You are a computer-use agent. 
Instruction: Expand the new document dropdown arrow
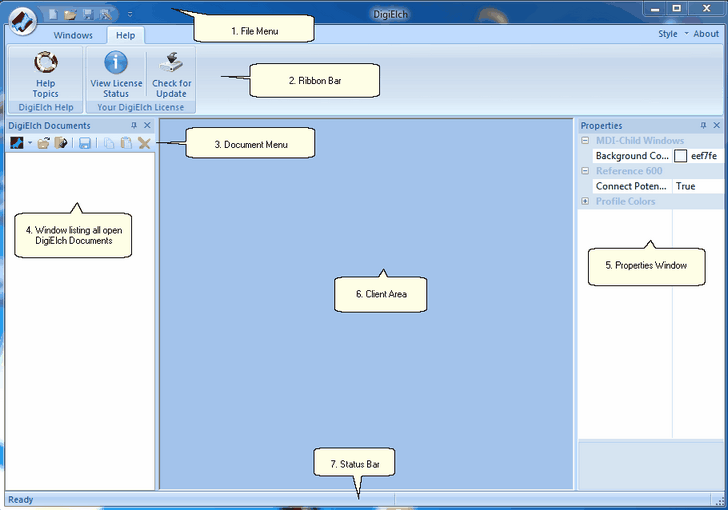[30, 143]
